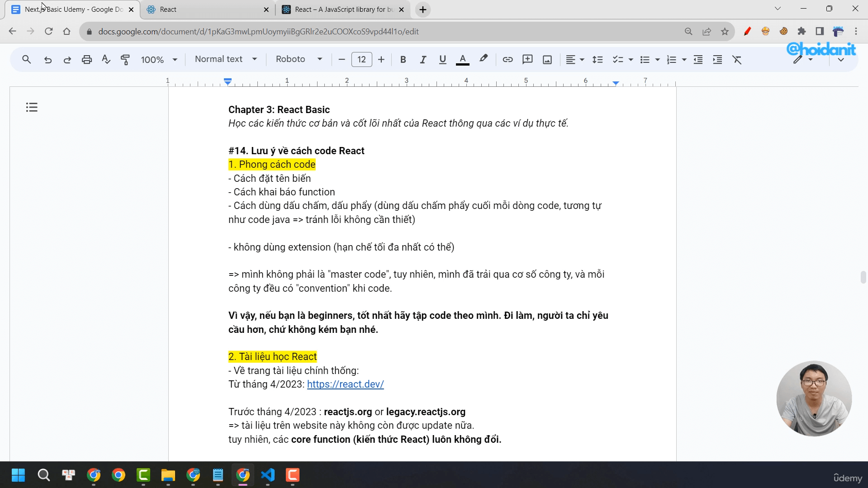Open line and paragraph spacing
Viewport: 868px width, 488px height.
(x=598, y=59)
